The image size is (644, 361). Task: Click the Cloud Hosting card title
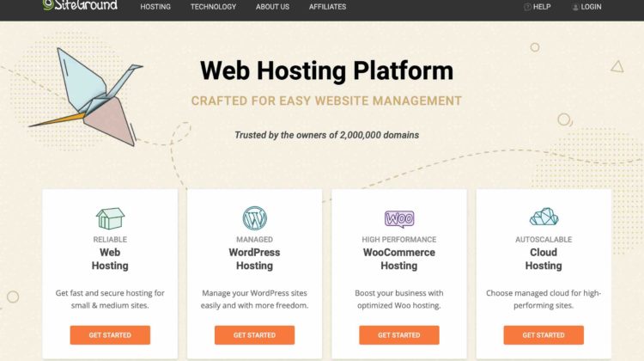[544, 259]
